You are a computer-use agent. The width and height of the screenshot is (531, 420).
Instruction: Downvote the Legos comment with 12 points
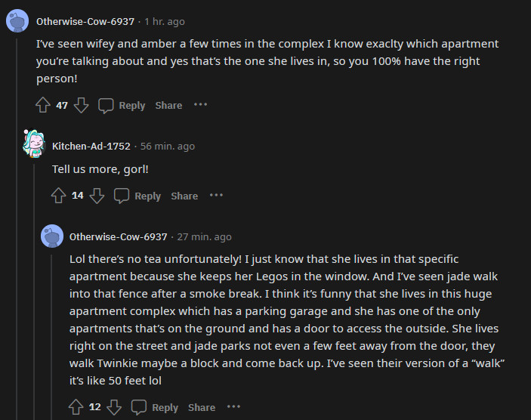[x=114, y=407]
